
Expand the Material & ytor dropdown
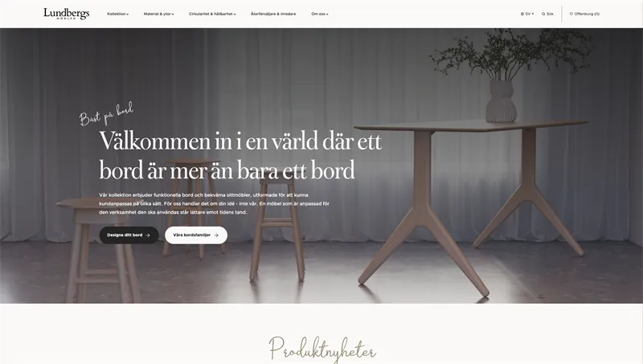[x=158, y=14]
